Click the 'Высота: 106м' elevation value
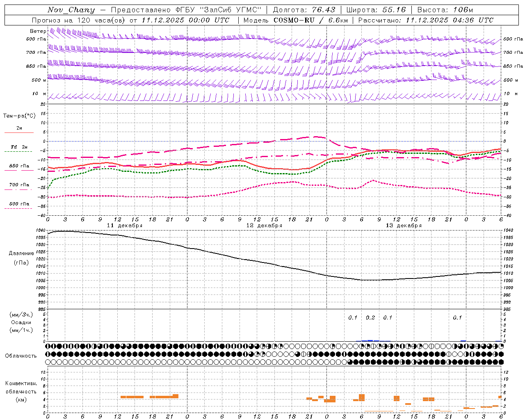This screenshot has height=420, width=525. pyautogui.click(x=445, y=10)
